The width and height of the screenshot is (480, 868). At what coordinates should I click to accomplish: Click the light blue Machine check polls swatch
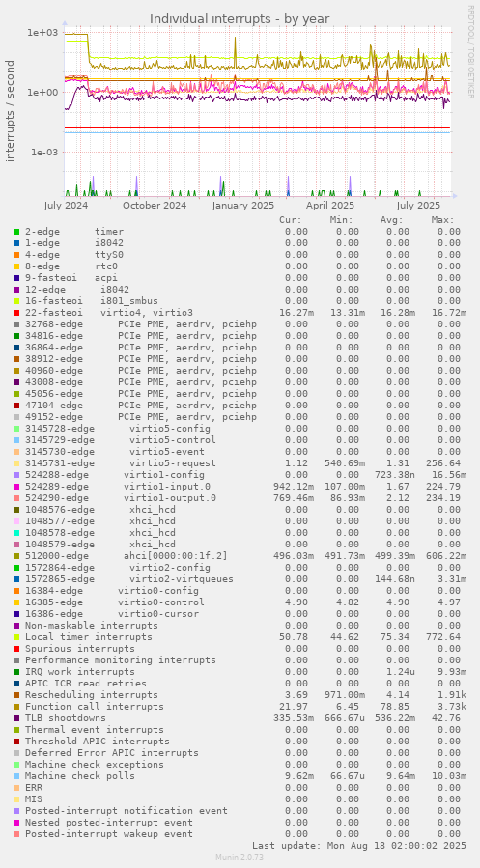pyautogui.click(x=16, y=776)
